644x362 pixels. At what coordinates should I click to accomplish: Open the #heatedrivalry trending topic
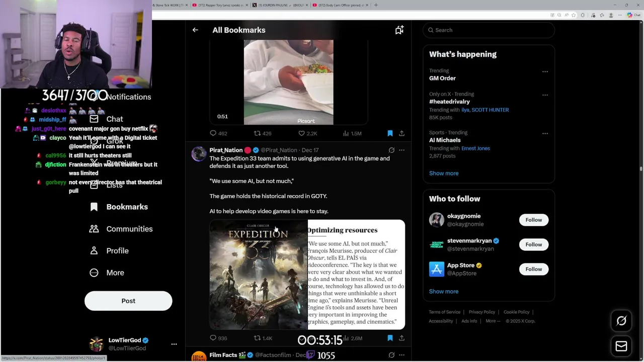[x=449, y=102]
